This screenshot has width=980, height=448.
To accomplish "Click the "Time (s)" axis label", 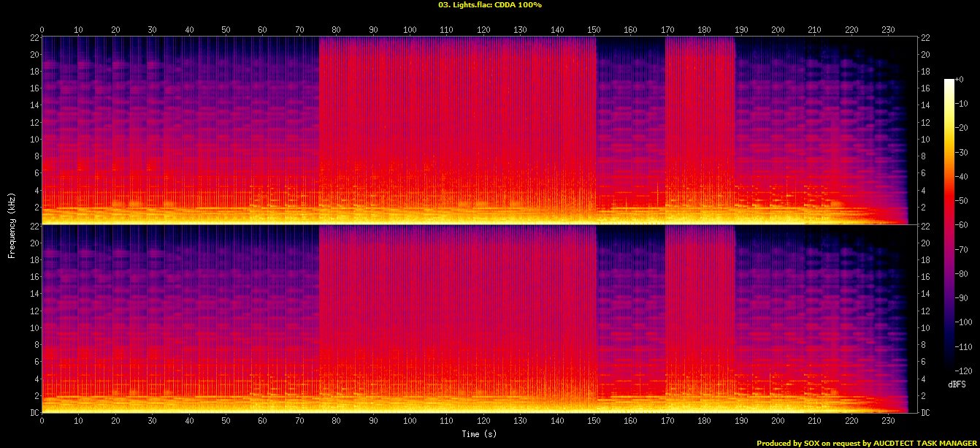I will click(479, 434).
